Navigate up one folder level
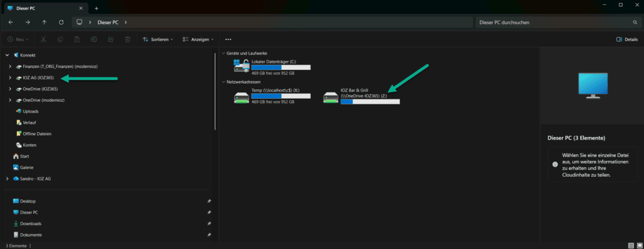Screen dimensions: 644x249 (45, 23)
